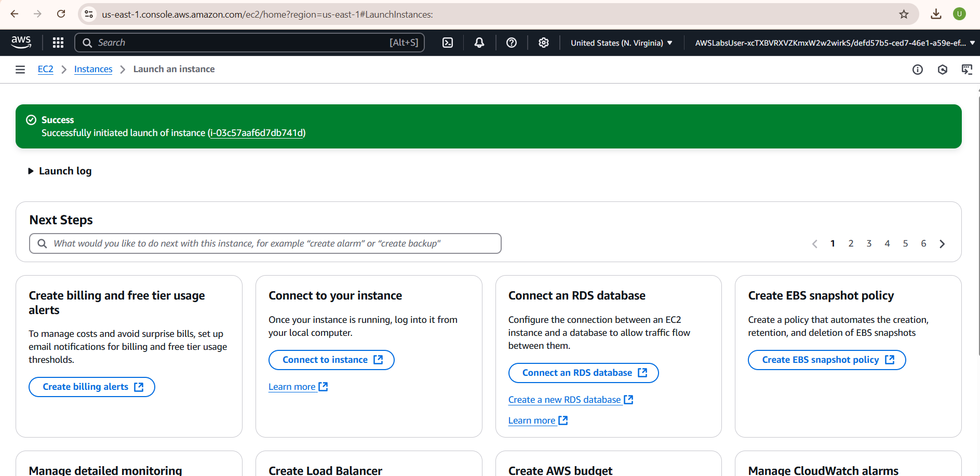Click the success checkmark icon in banner

pos(31,120)
